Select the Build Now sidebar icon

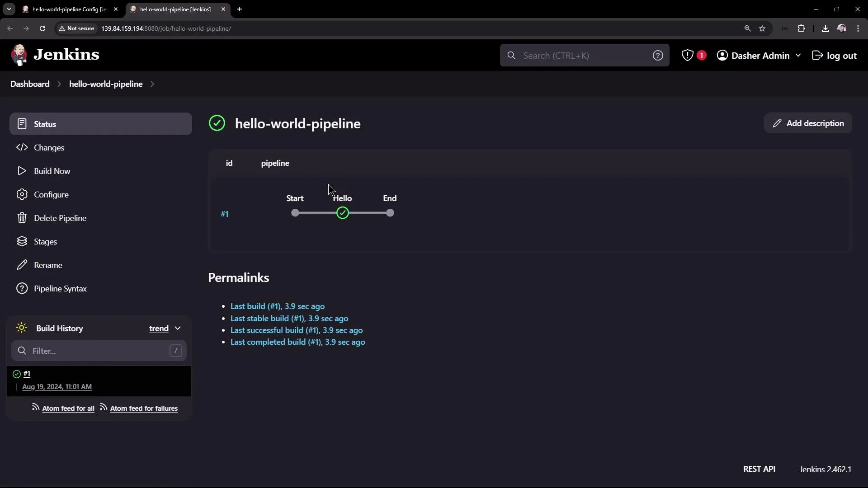(x=21, y=171)
